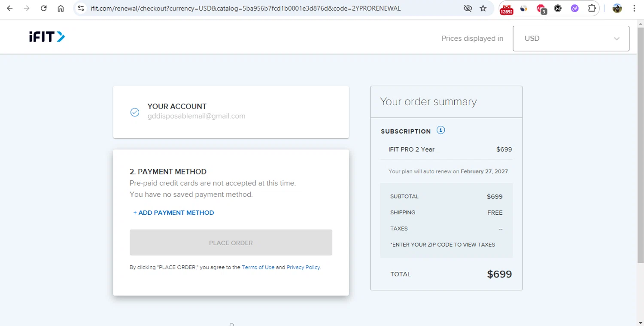Open the Adblock Plus extension
Image resolution: width=644 pixels, height=326 pixels.
pyautogui.click(x=541, y=9)
